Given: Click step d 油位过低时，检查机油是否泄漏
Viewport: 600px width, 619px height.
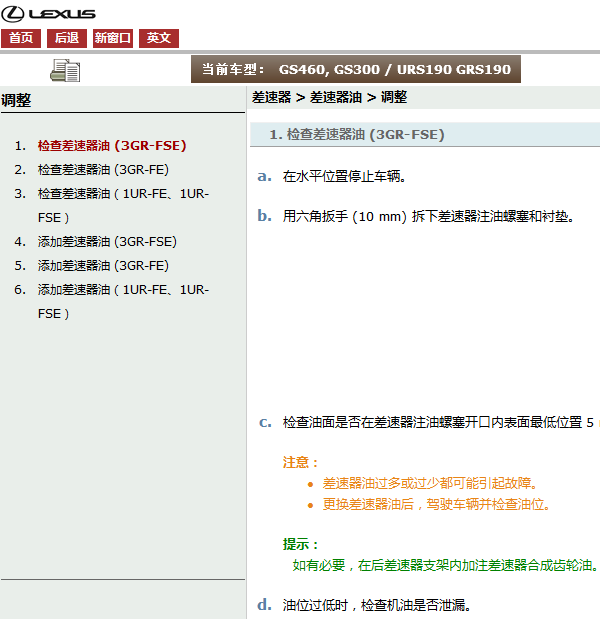Looking at the screenshot, I should [377, 605].
